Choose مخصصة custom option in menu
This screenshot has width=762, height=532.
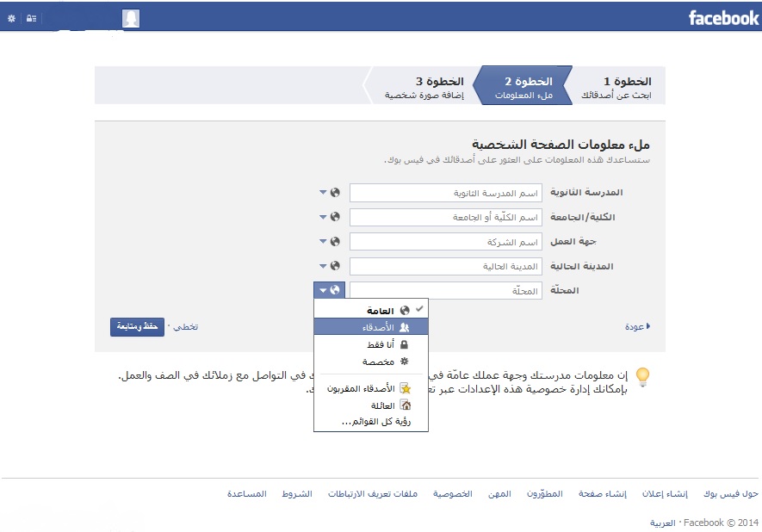tap(371, 362)
